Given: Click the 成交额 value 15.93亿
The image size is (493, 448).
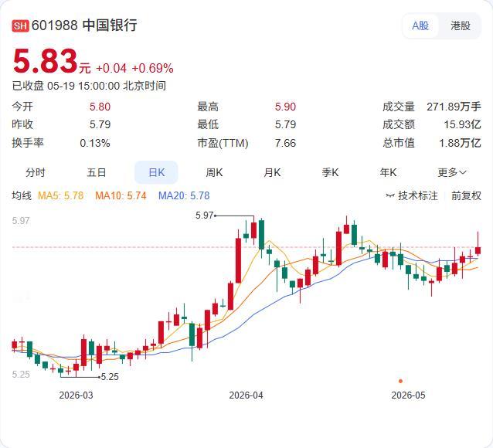Looking at the screenshot, I should coord(463,124).
